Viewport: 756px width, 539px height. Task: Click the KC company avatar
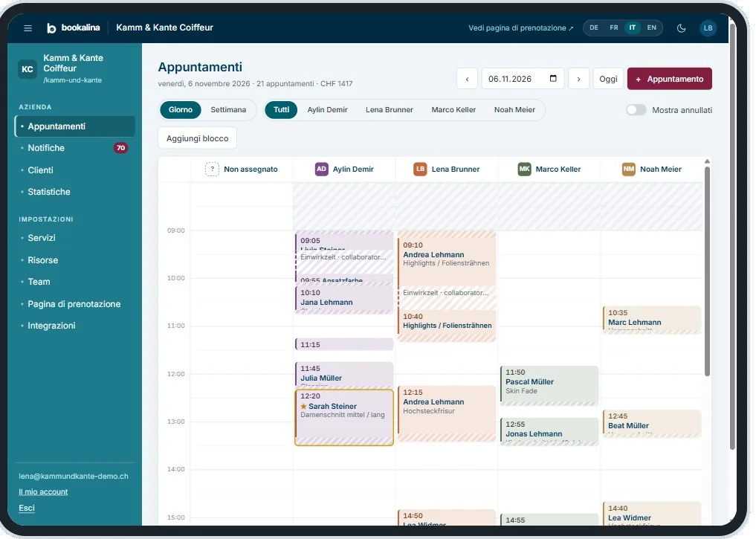coord(28,69)
